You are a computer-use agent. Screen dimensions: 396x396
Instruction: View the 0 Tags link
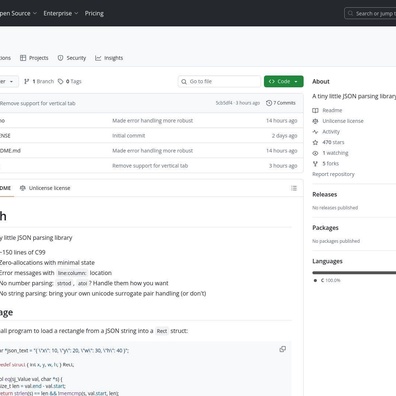pos(70,81)
